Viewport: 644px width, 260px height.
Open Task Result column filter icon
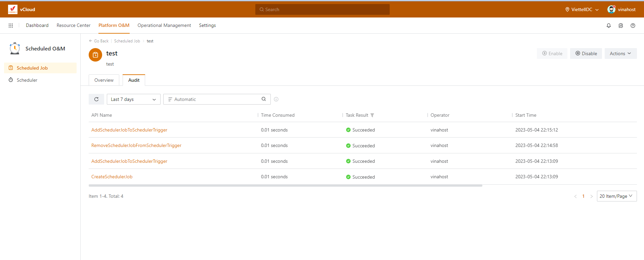372,115
